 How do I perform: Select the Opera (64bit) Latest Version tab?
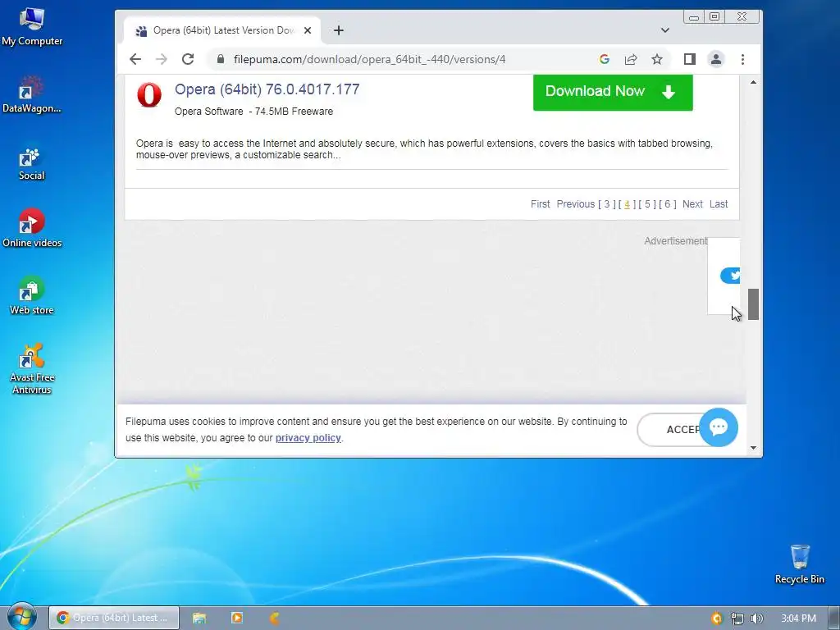click(x=222, y=30)
